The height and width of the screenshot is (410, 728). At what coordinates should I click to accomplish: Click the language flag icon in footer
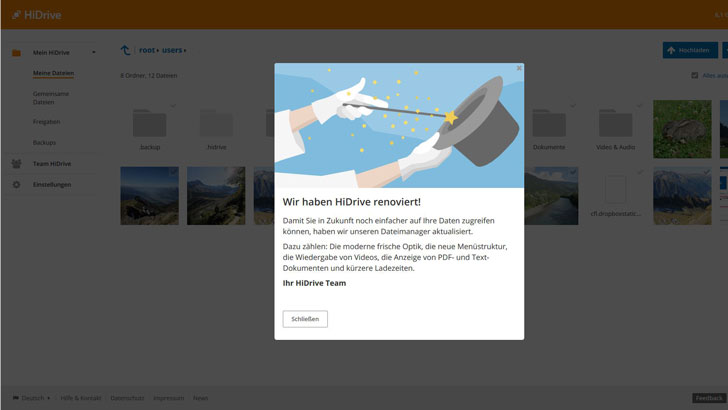click(x=16, y=398)
